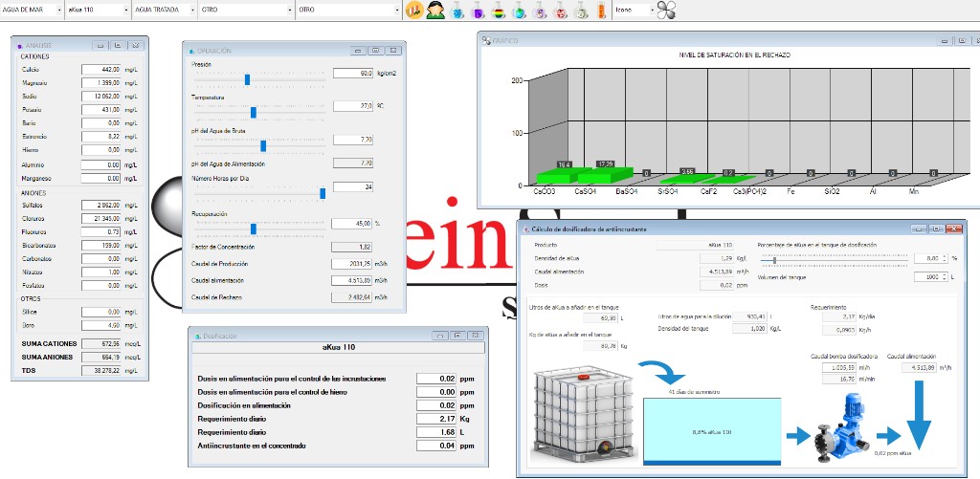980x479 pixels.
Task: Click the Boro value field
Action: coord(100,325)
